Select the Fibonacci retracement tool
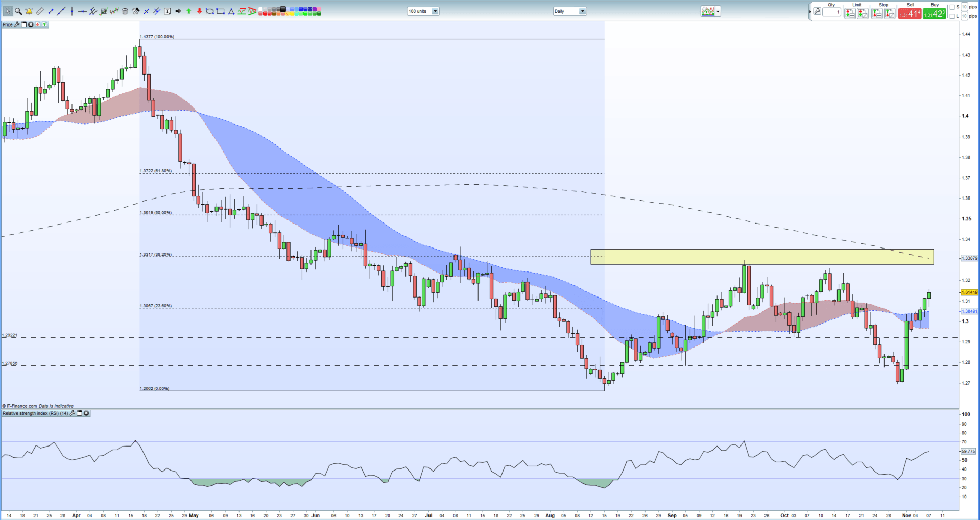 pos(104,11)
